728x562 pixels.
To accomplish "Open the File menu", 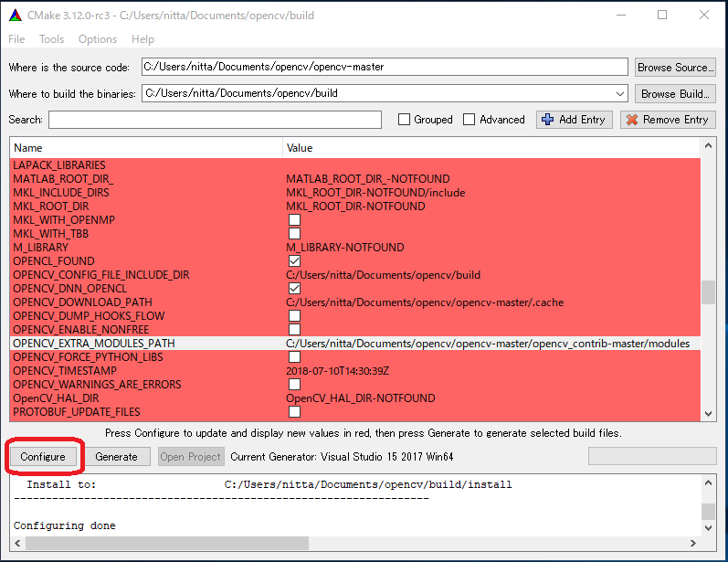I will 17,39.
